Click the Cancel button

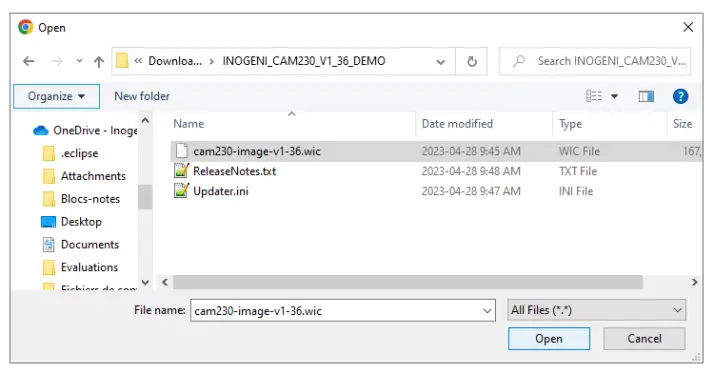click(x=644, y=339)
